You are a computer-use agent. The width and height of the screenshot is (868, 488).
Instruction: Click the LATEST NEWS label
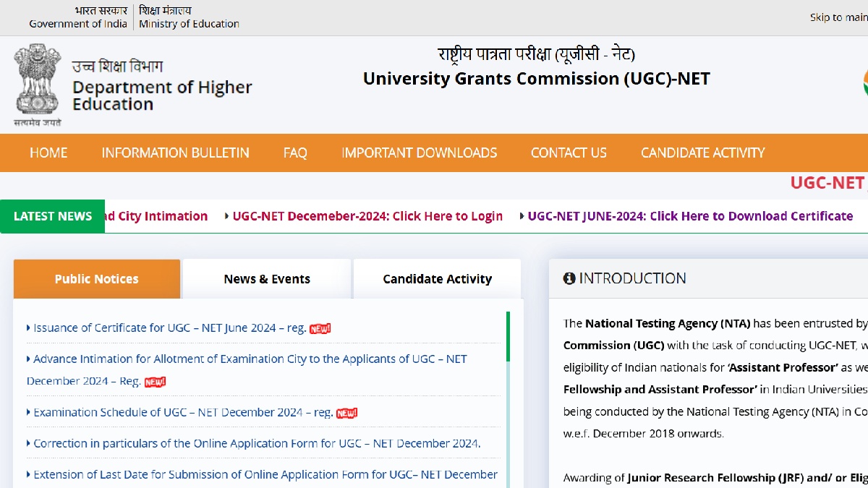53,216
